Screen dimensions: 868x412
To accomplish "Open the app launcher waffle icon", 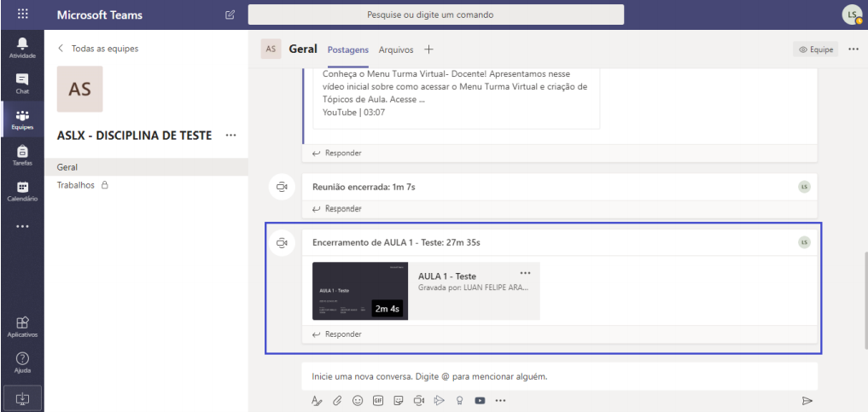I will pyautogui.click(x=23, y=15).
